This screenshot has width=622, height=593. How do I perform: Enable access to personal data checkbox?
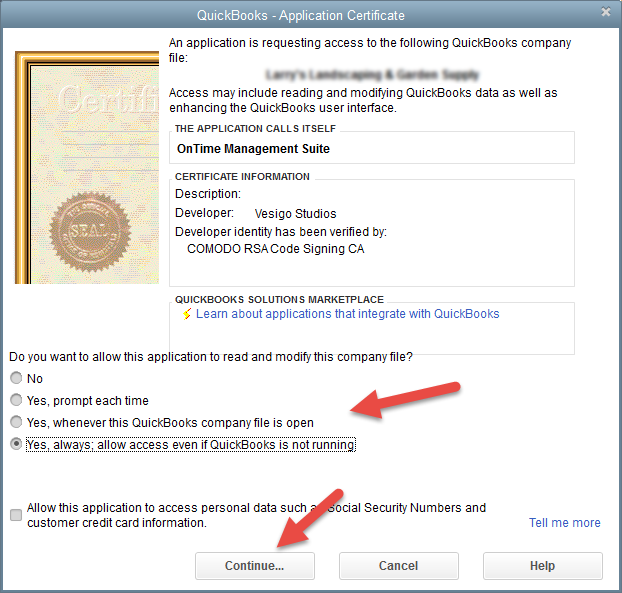(16, 515)
